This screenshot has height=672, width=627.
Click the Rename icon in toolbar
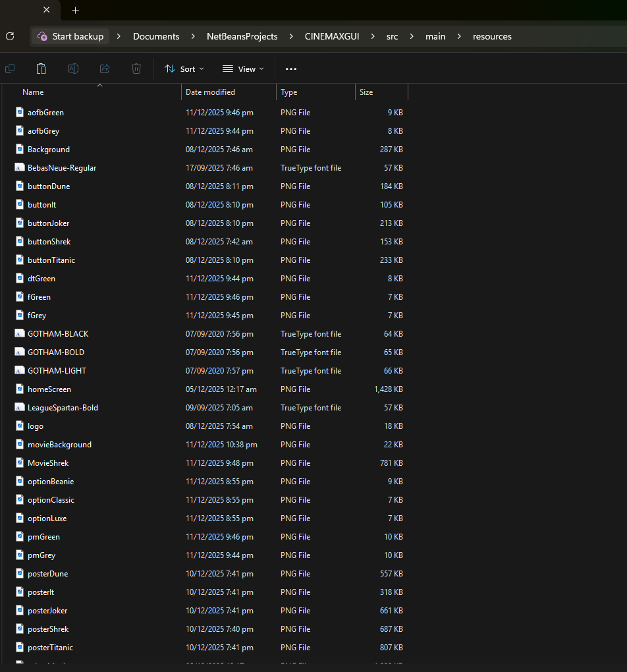pos(73,69)
